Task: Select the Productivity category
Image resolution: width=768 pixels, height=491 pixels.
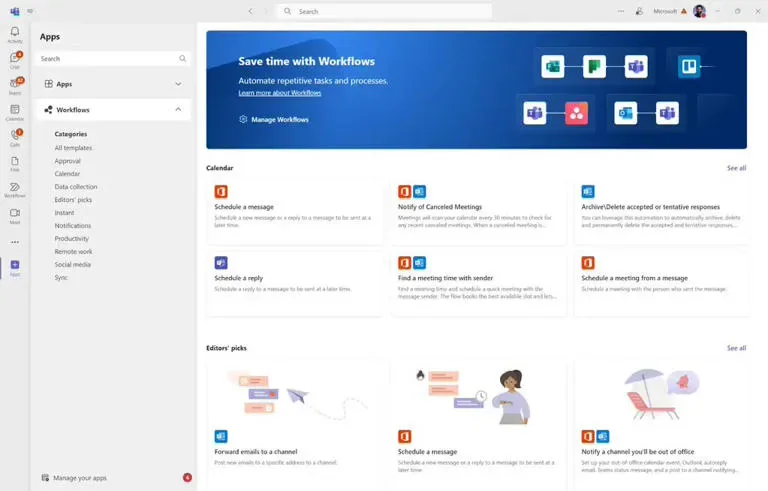Action: pyautogui.click(x=72, y=239)
